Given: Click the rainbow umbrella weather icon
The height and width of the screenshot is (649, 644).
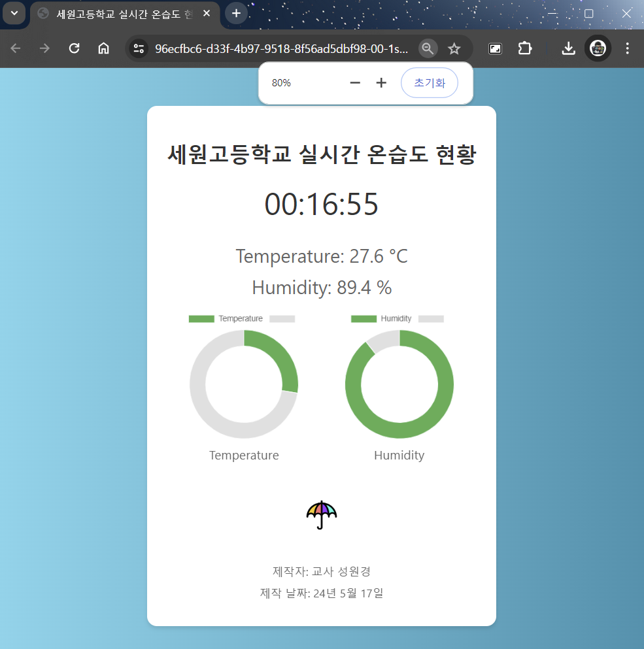Looking at the screenshot, I should (x=322, y=515).
